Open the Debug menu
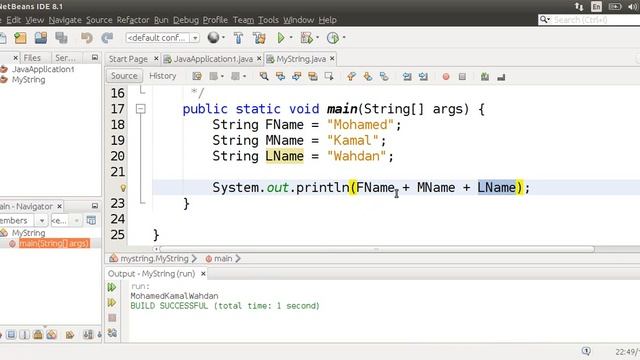The image size is (640, 360). [x=186, y=20]
